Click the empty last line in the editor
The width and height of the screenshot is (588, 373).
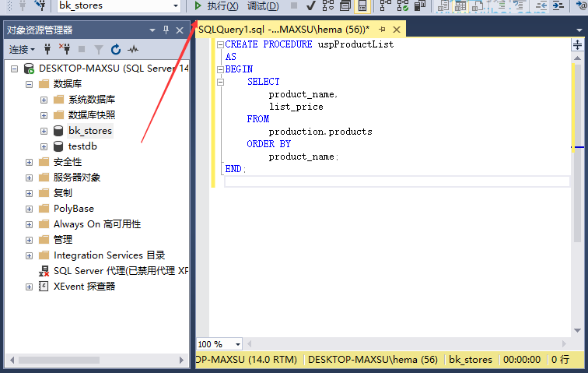397,181
